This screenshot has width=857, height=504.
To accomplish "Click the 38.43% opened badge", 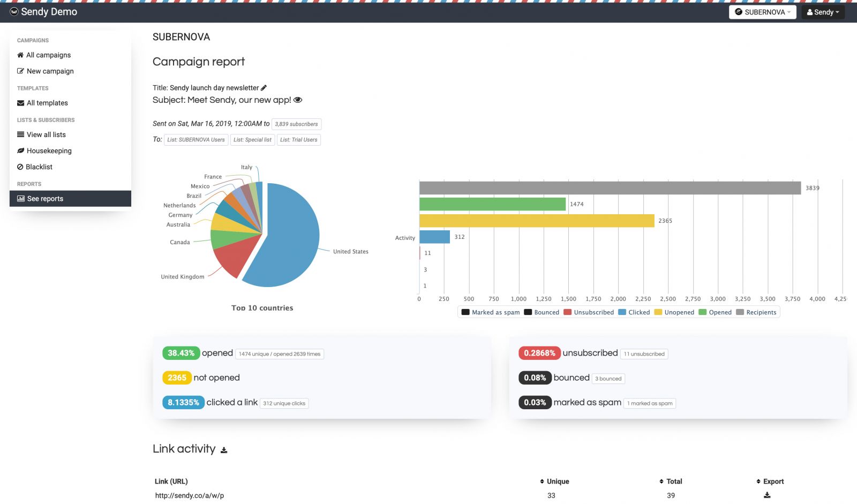I will (181, 353).
